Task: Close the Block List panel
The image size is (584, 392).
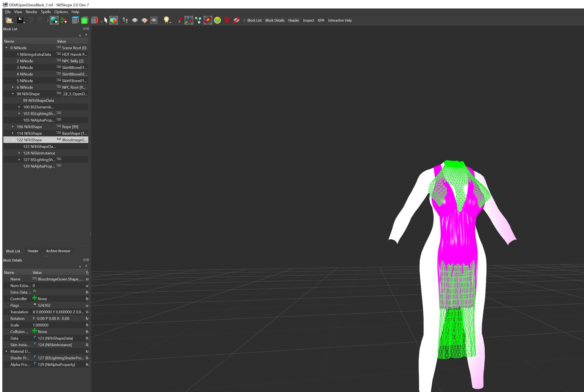Action: coord(88,29)
